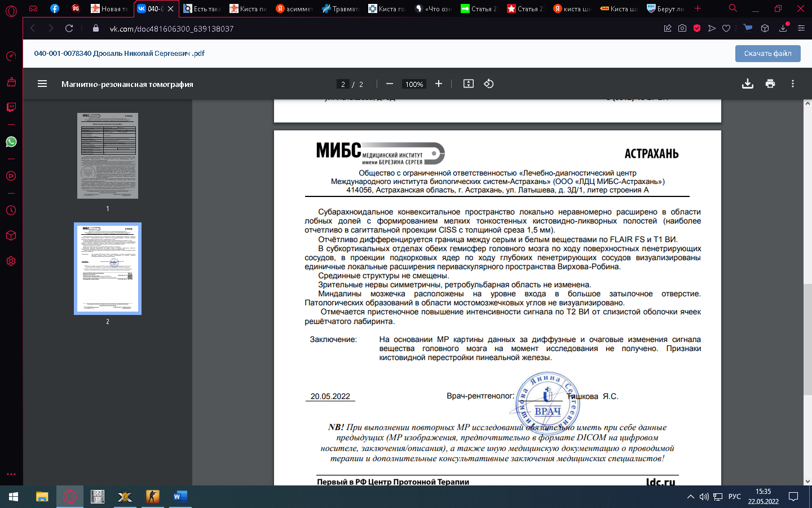Viewport: 812px width, 508px height.
Task: Open Twitch in the Opera sidebar
Action: coord(11,107)
